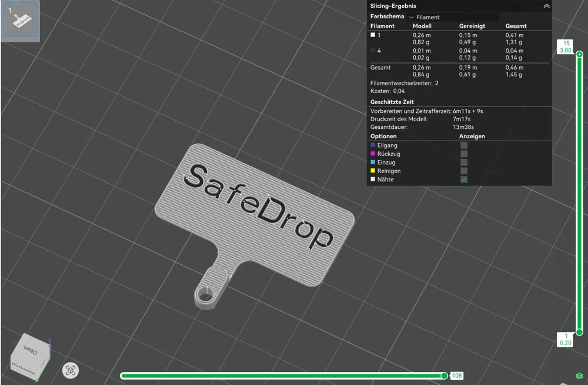This screenshot has width=588, height=385.
Task: Click the layers stack icon bottom right
Action: [579, 376]
